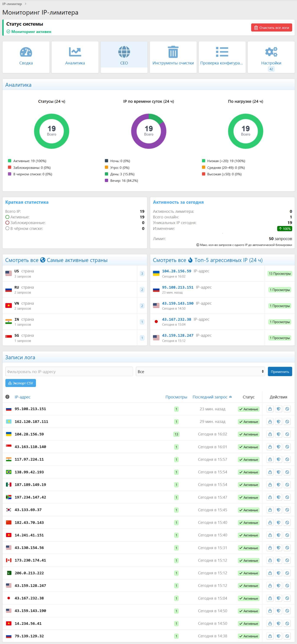Image resolution: width=297 pixels, height=644 pixels.
Task: Click the lock icon for 95.108.213.151
Action: 270,409
